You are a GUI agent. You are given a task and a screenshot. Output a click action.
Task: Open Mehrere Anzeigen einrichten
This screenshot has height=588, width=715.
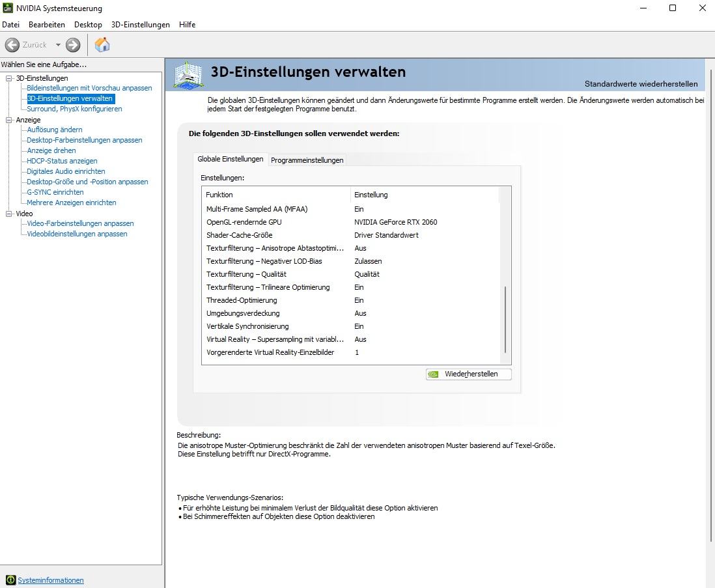click(72, 203)
